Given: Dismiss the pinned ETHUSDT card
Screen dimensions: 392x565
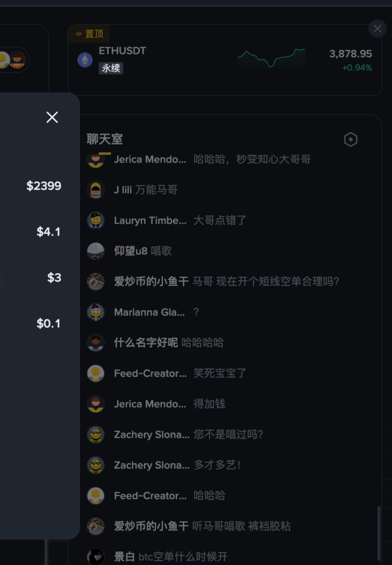Looking at the screenshot, I should 377,29.
